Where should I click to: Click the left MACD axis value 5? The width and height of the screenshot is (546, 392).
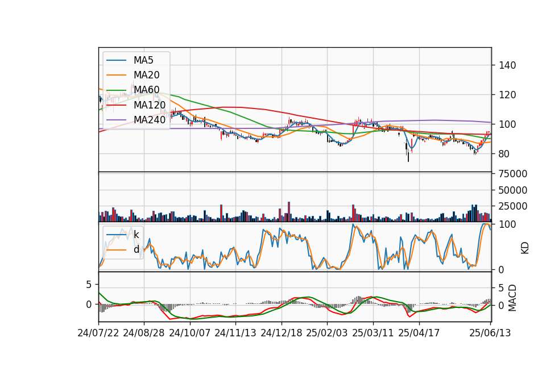[x=89, y=285]
